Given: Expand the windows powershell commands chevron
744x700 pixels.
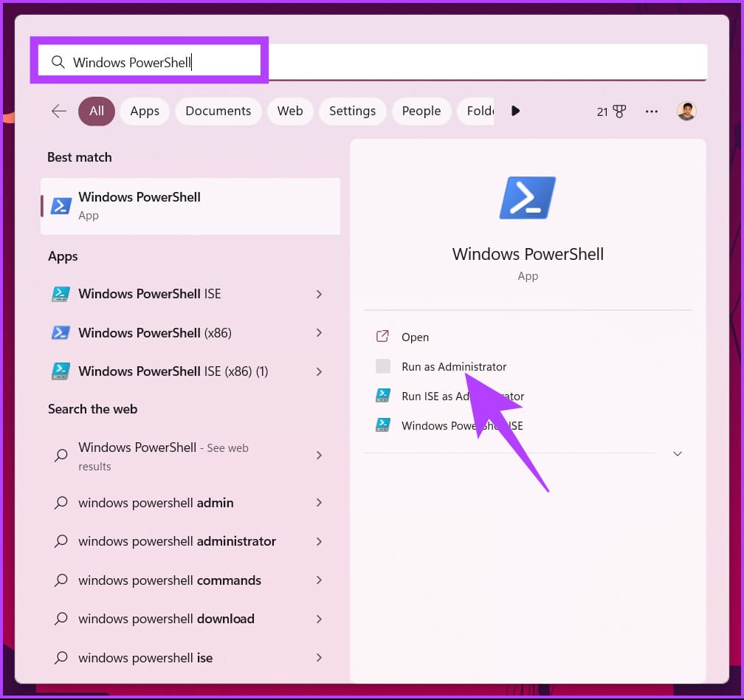Looking at the screenshot, I should (319, 580).
